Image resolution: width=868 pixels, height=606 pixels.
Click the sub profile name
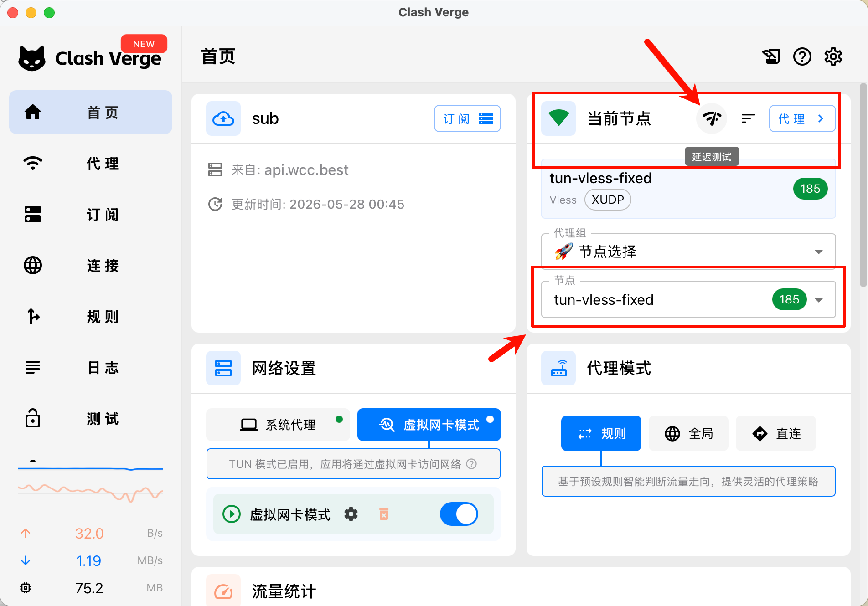tap(265, 118)
